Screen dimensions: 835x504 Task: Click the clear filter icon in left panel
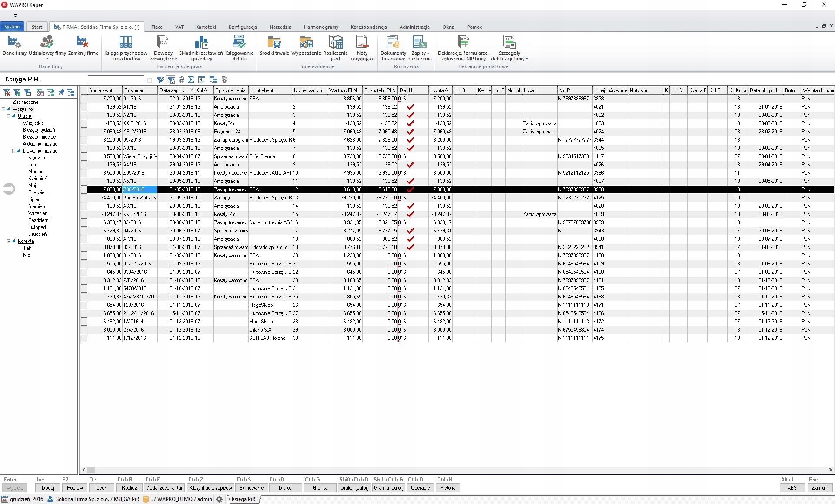pyautogui.click(x=7, y=92)
